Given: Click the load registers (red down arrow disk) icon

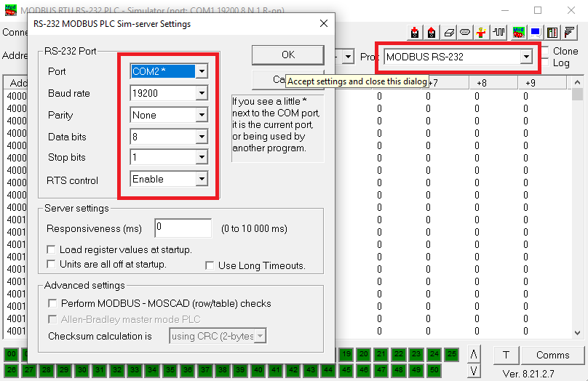Looking at the screenshot, I should point(414,33).
